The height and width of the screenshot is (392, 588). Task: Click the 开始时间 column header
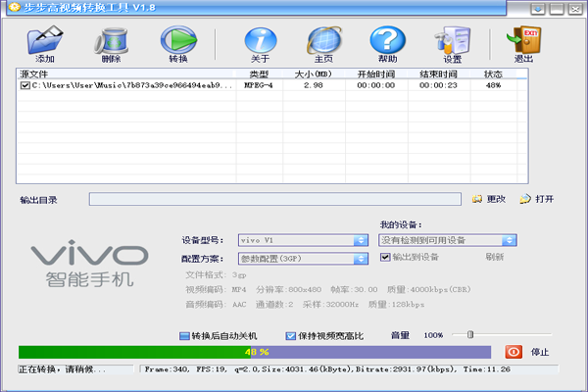coord(376,73)
